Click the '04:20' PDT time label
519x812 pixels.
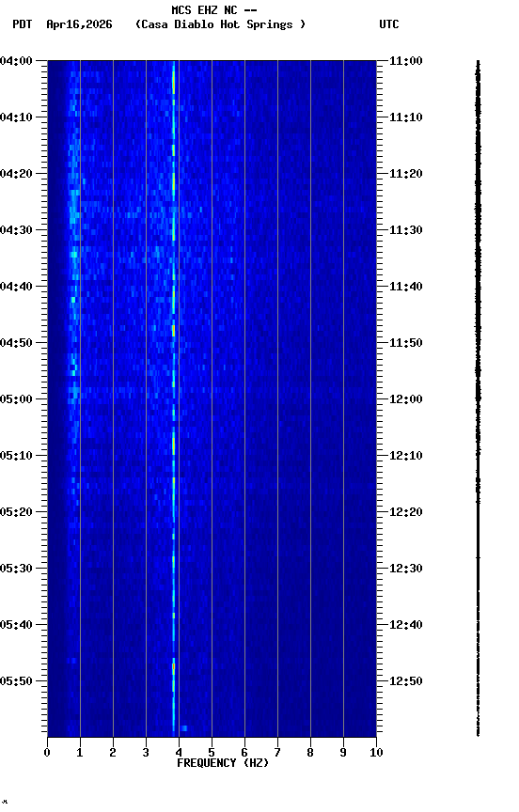pos(16,174)
